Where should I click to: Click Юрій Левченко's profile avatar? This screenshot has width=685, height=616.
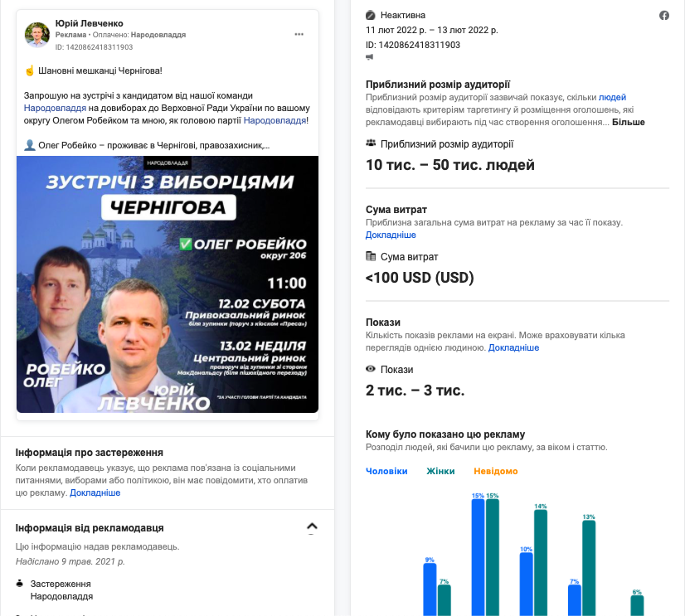click(37, 35)
